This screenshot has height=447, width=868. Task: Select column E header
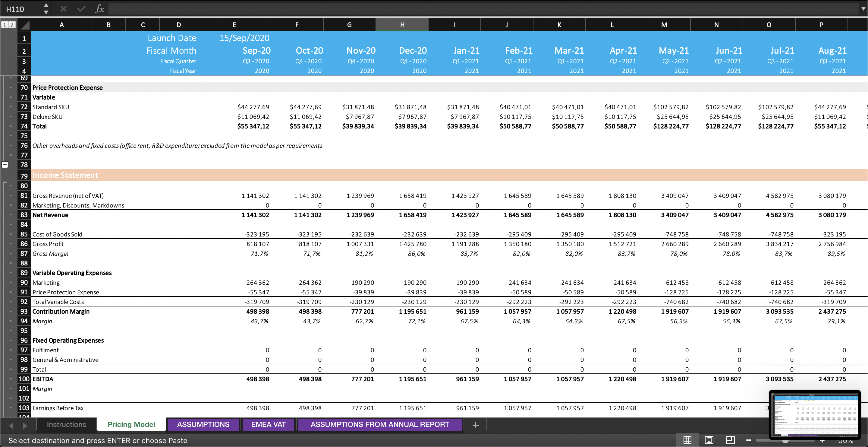[234, 25]
